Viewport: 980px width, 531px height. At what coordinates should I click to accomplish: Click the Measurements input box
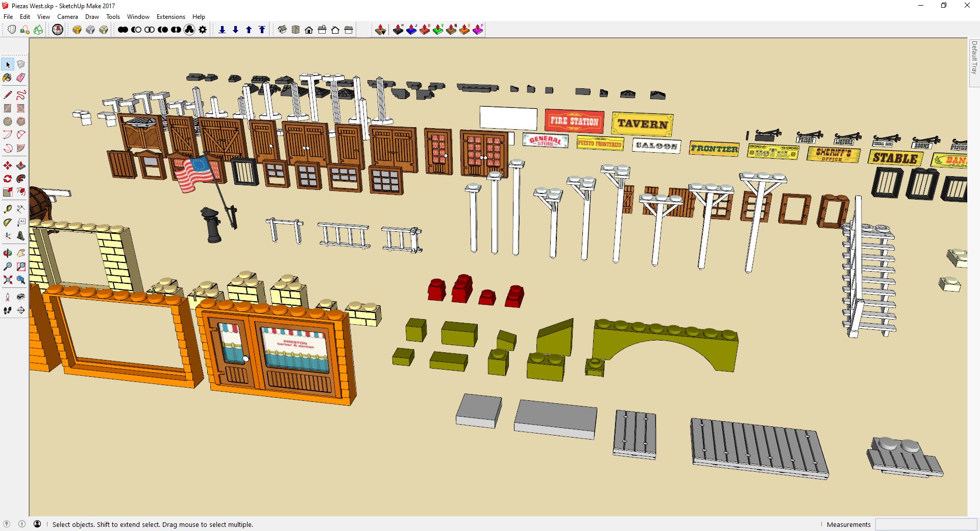pos(926,524)
